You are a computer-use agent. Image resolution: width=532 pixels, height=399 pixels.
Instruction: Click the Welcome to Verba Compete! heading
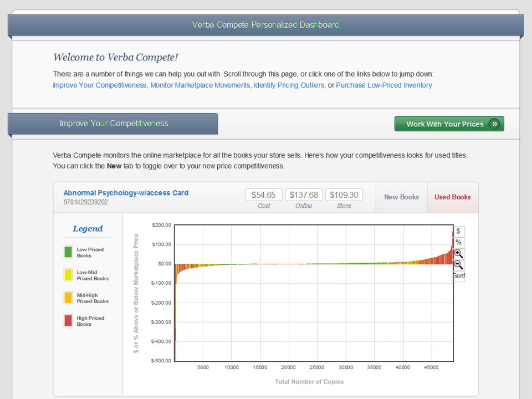[x=116, y=57]
